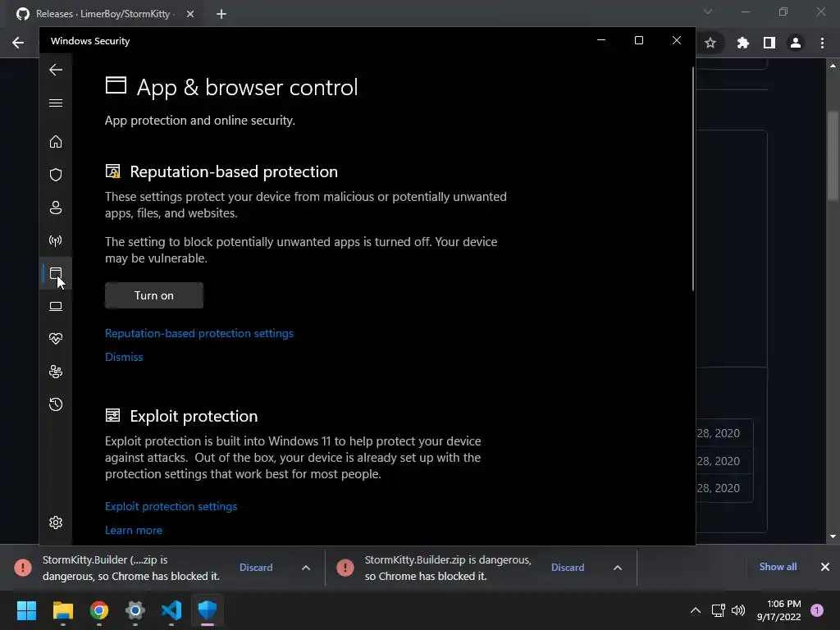Open Firewall & network protection icon
Screen dimensions: 840x630
point(56,240)
